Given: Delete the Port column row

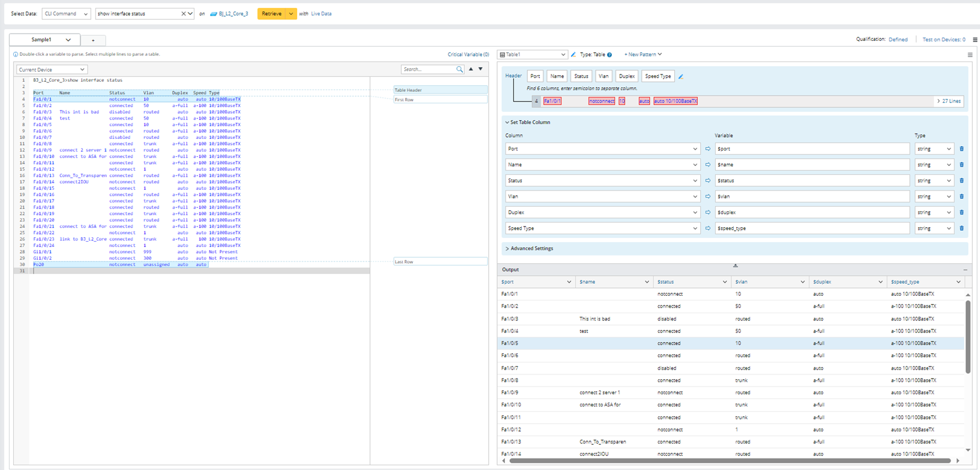Looking at the screenshot, I should click(x=961, y=149).
